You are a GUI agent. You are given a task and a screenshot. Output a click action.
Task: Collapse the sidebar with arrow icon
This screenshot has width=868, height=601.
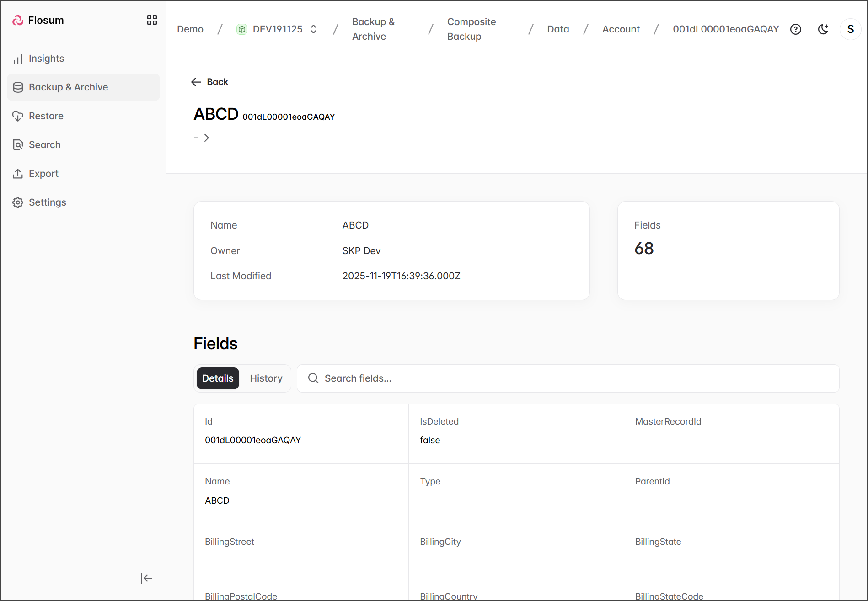click(x=146, y=578)
